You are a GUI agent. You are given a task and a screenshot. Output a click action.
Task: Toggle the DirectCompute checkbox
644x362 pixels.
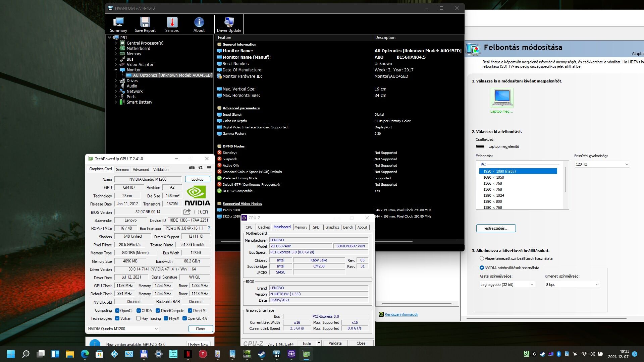pyautogui.click(x=158, y=311)
